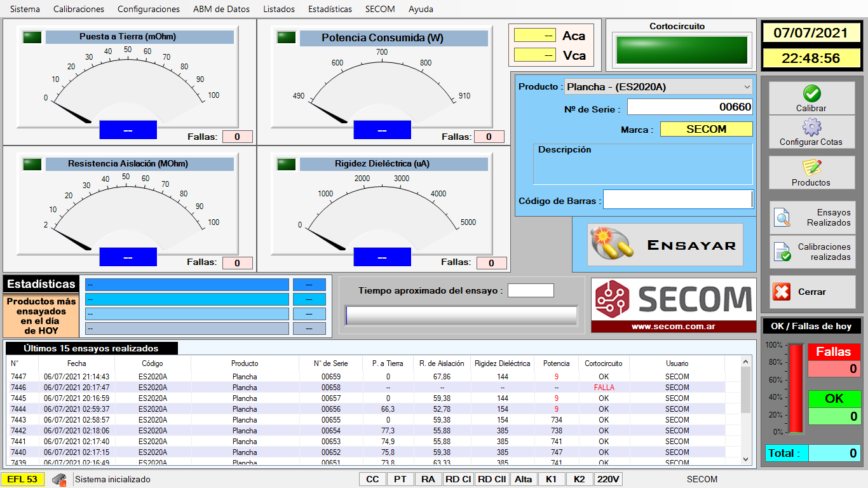Open Configurar Cotas gear icon

(811, 127)
